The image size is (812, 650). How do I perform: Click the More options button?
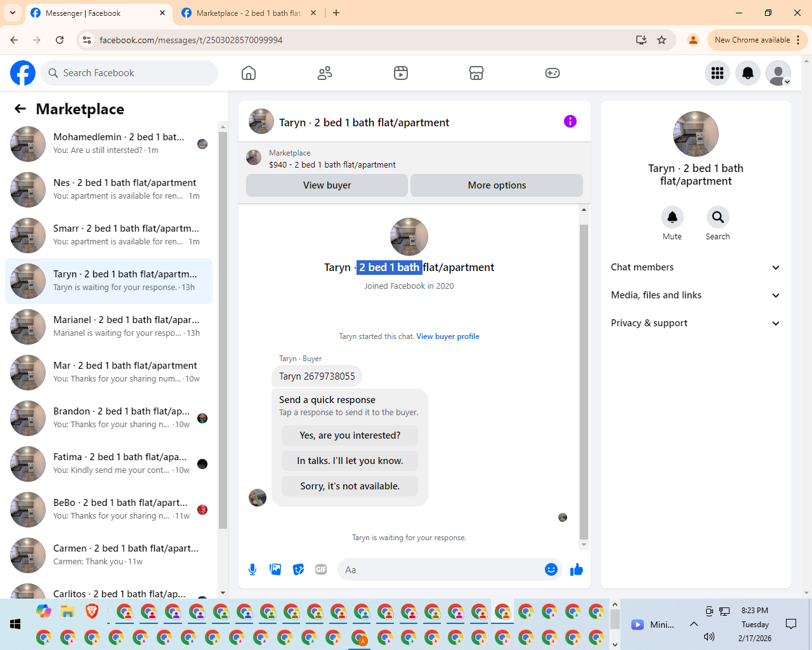tap(497, 185)
